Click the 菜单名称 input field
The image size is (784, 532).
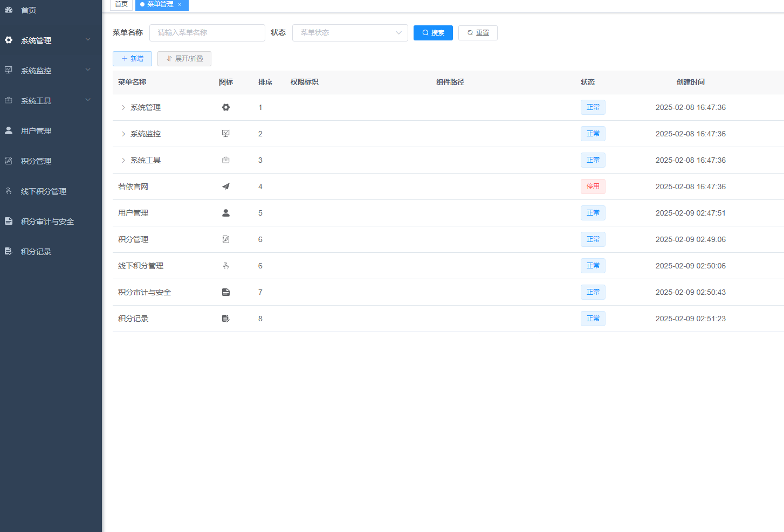(x=207, y=32)
